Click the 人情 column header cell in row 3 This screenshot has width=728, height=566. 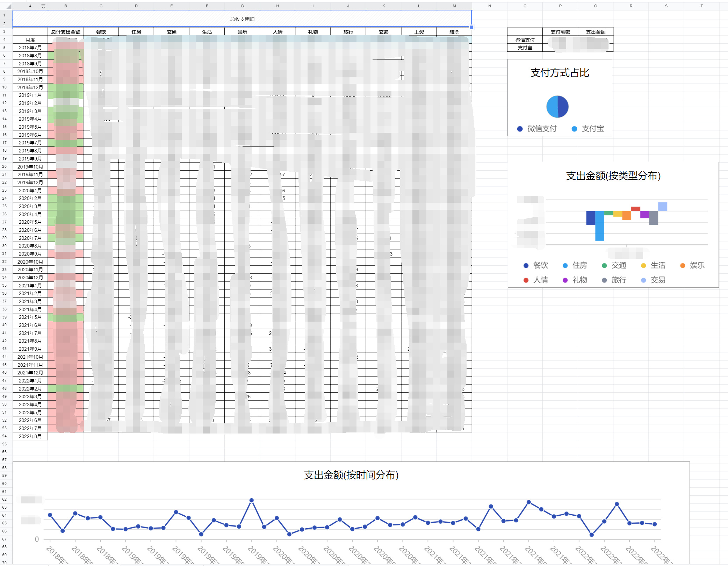tap(277, 32)
